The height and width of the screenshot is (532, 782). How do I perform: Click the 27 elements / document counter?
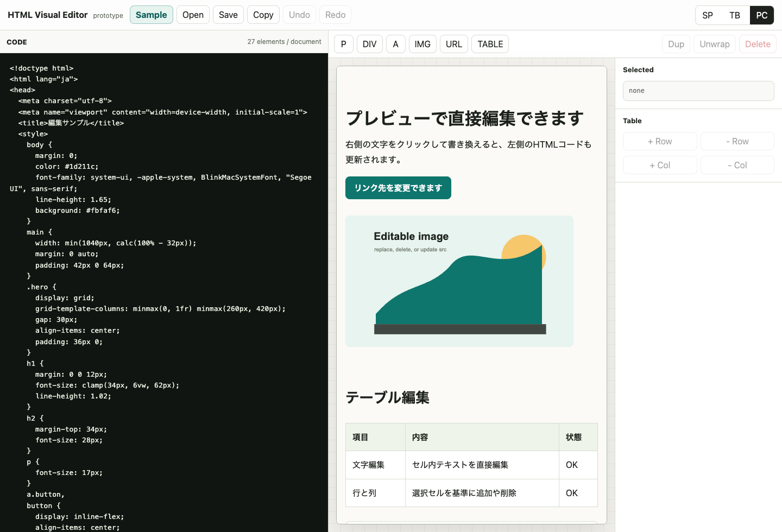pyautogui.click(x=284, y=42)
